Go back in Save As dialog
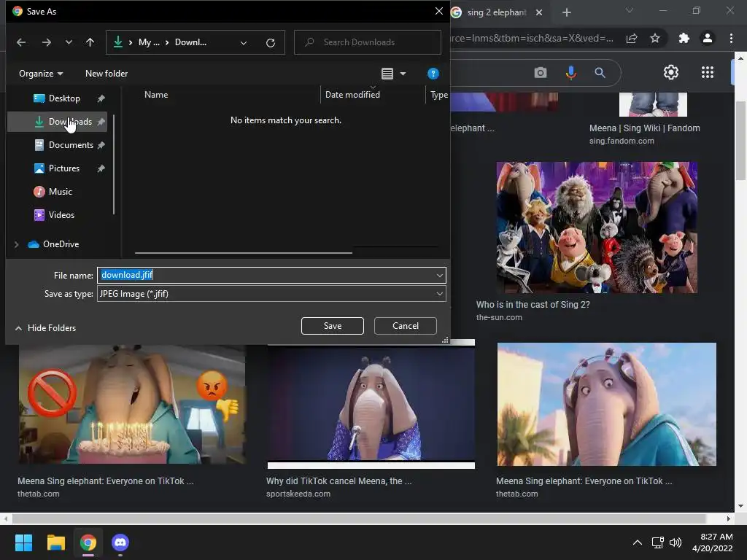747x560 pixels. click(21, 42)
